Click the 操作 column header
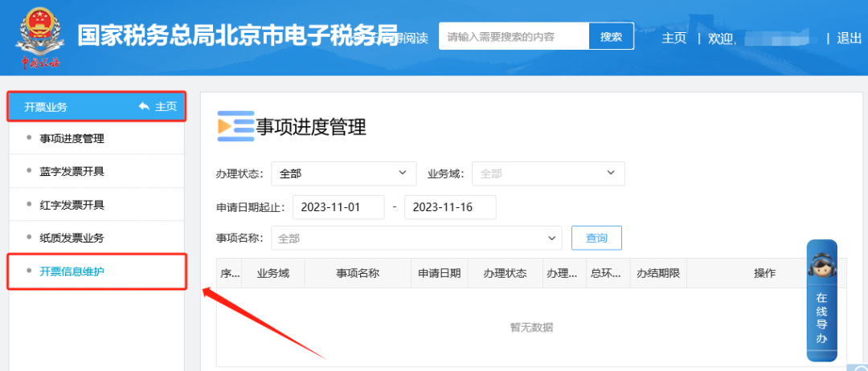The image size is (868, 371). click(765, 273)
